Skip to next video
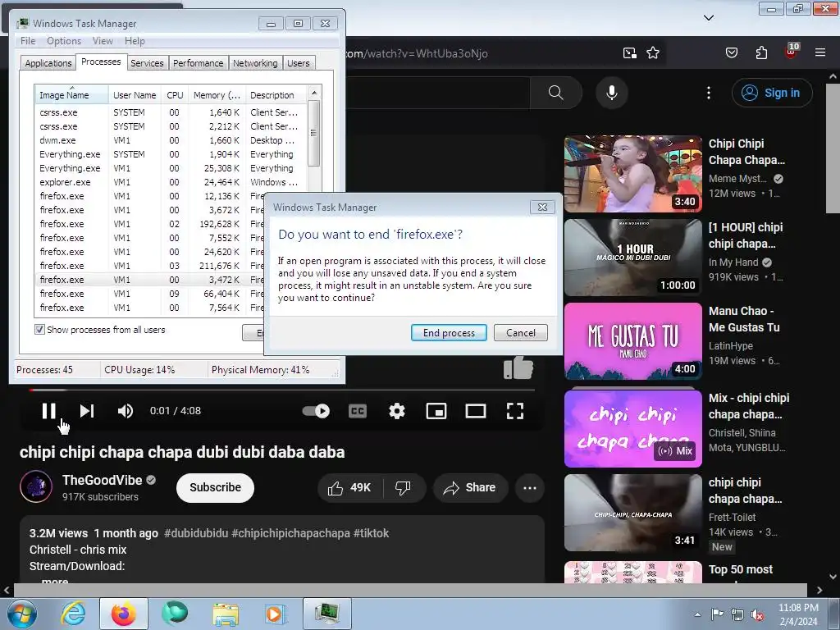 pyautogui.click(x=87, y=411)
